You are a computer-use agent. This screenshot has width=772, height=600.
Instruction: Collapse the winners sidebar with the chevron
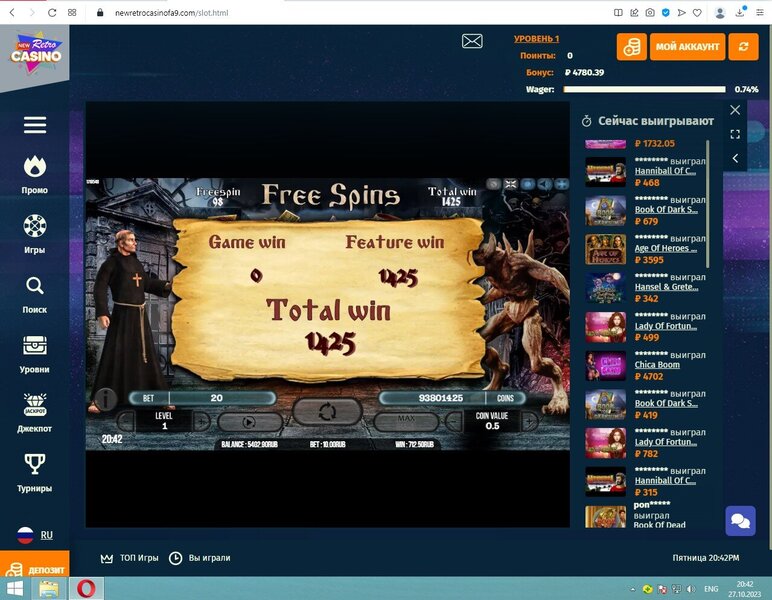735,158
